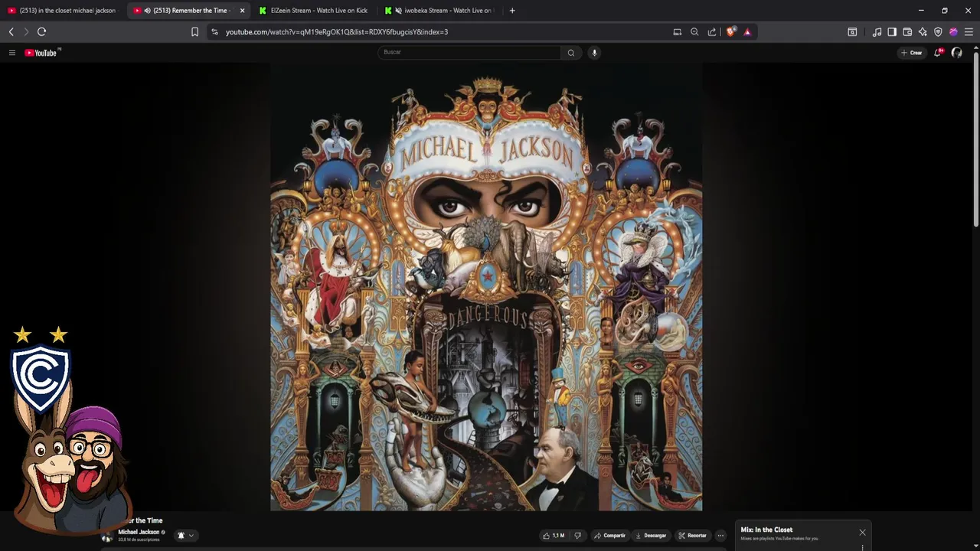Start voice search with the microphone
The height and width of the screenshot is (551, 980).
[594, 53]
